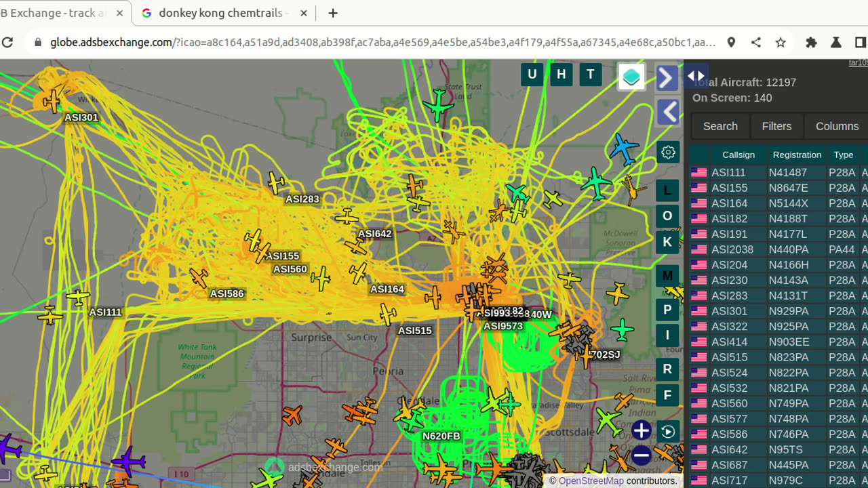Toggle the T map button

(590, 75)
